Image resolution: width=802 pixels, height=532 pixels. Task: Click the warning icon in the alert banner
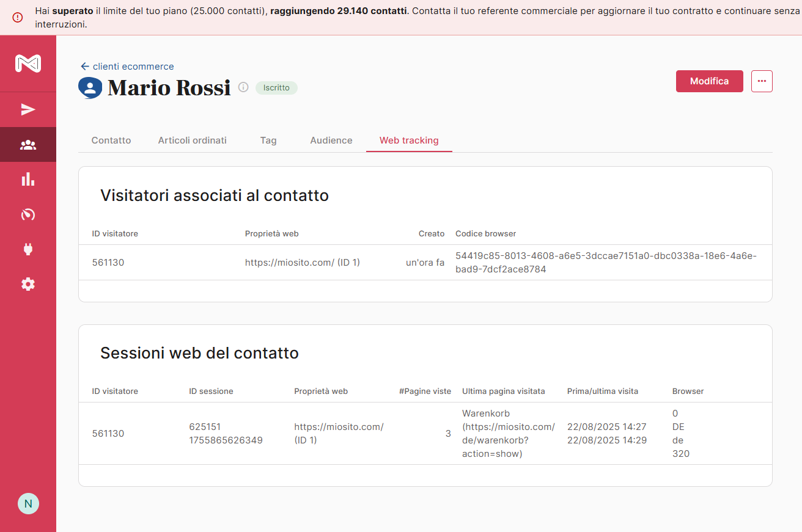[x=18, y=17]
